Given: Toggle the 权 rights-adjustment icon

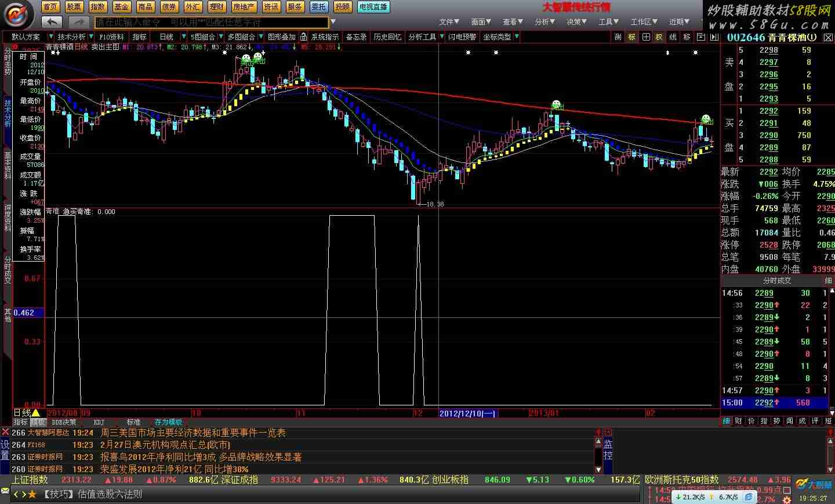Looking at the screenshot, I should click(659, 37).
